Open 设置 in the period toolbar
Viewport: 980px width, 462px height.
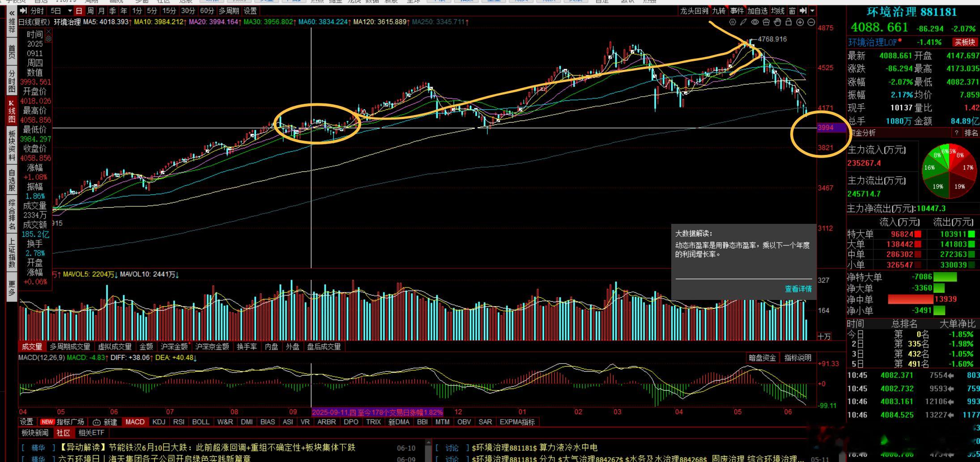pos(250,11)
